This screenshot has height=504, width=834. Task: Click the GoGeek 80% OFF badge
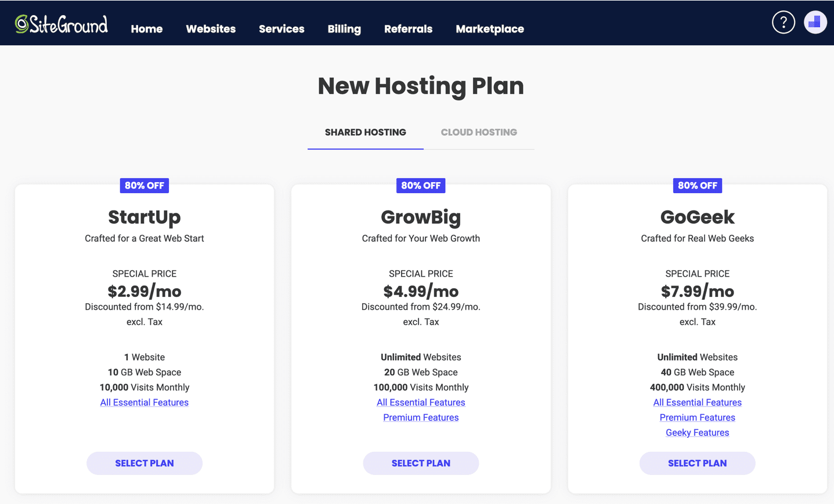(x=698, y=186)
